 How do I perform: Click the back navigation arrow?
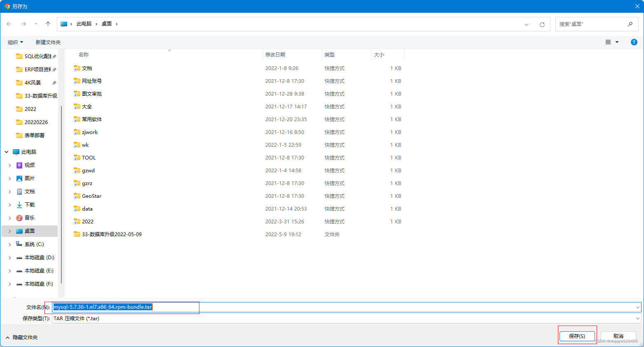(x=9, y=23)
